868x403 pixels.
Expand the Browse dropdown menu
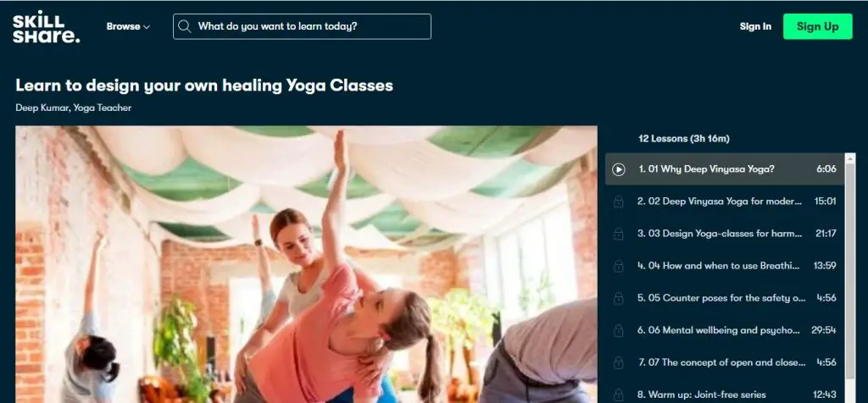pyautogui.click(x=128, y=26)
